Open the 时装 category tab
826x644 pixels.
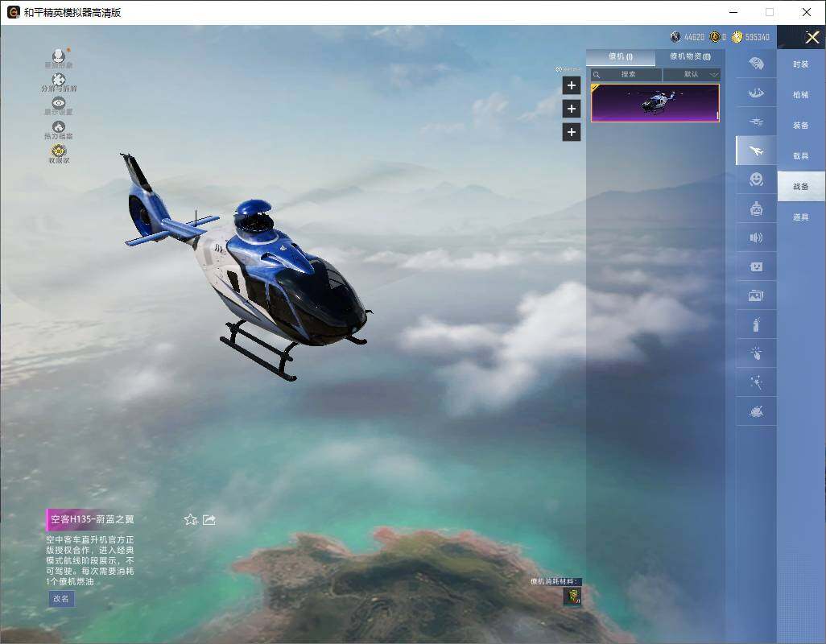(x=801, y=64)
